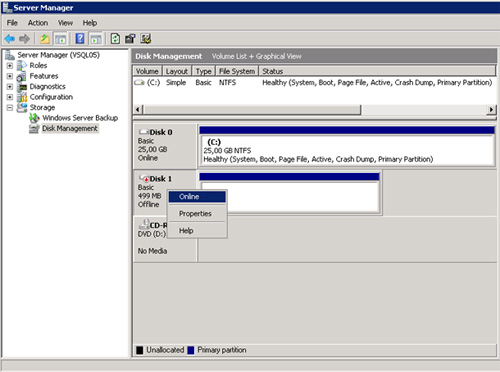Select the Features tree item
500x372 pixels.
click(x=44, y=76)
